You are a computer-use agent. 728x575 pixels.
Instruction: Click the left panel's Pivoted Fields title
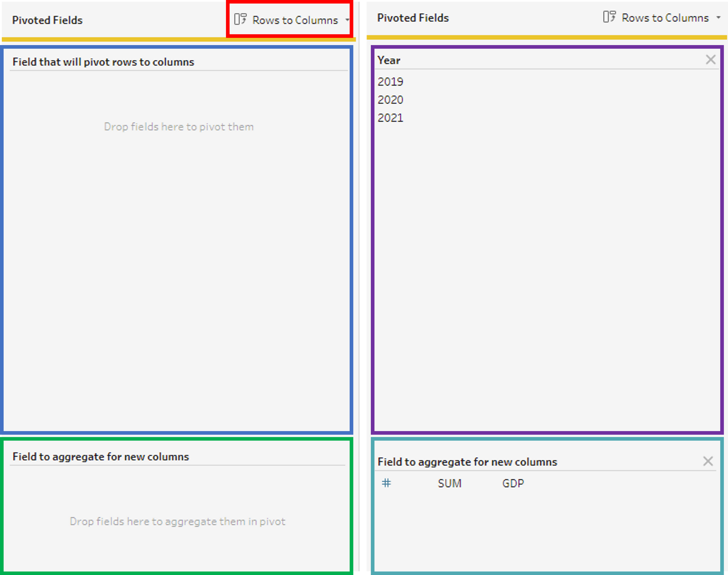(x=47, y=20)
